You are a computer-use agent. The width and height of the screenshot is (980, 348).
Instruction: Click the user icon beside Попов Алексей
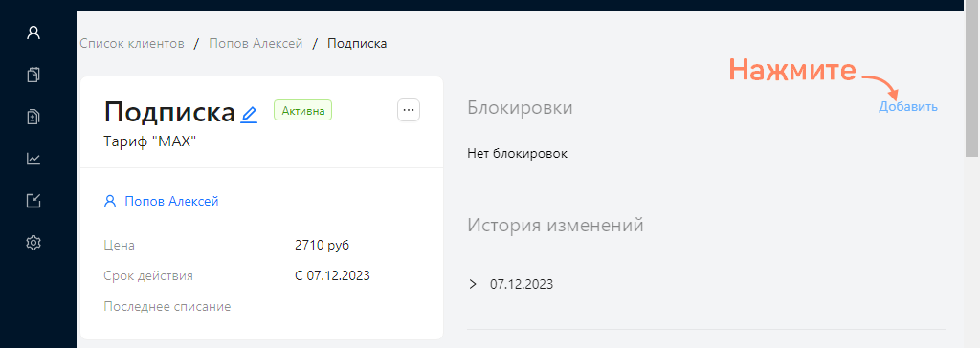click(x=111, y=201)
